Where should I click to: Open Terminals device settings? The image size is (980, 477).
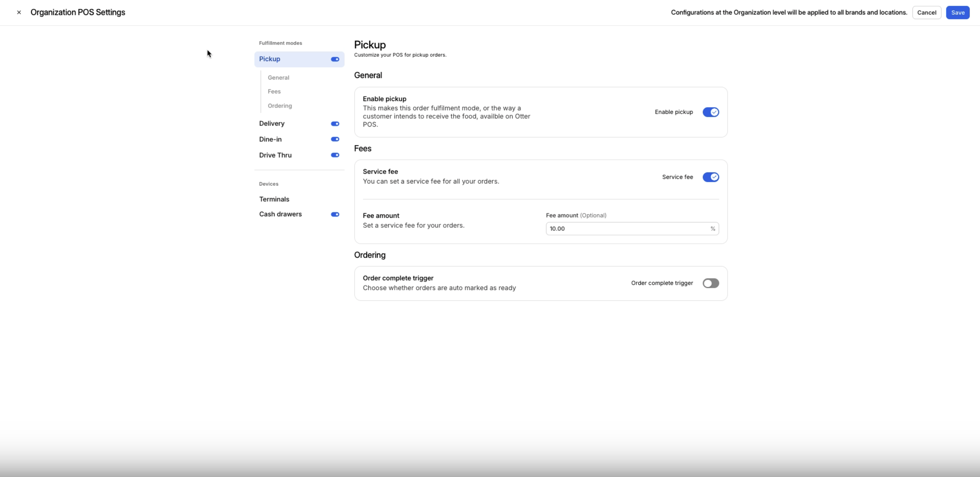tap(274, 199)
